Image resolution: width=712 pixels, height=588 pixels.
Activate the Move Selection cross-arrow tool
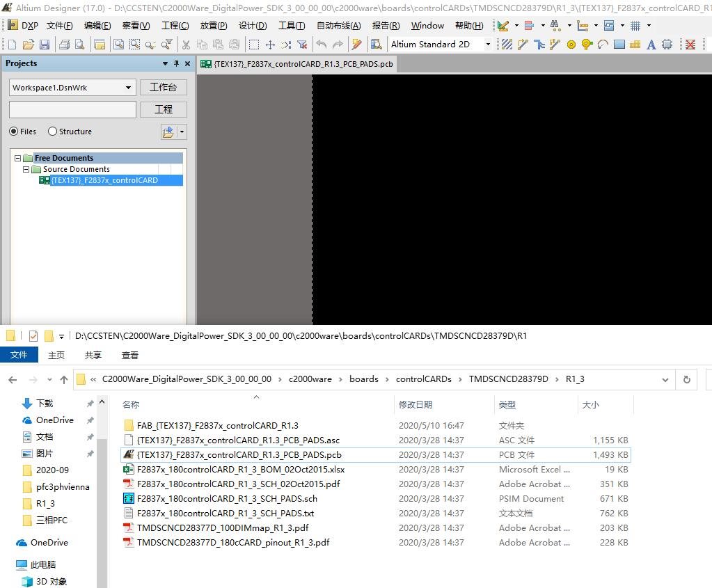point(270,44)
